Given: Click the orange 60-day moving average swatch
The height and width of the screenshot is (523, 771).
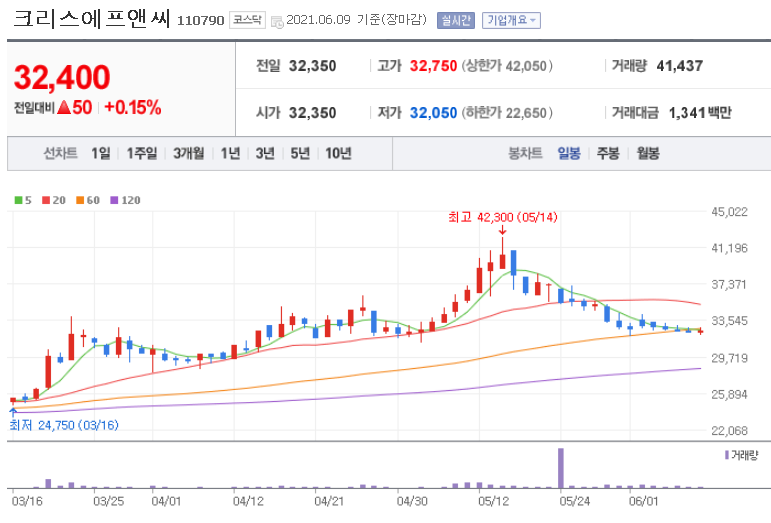Looking at the screenshot, I should 80,200.
